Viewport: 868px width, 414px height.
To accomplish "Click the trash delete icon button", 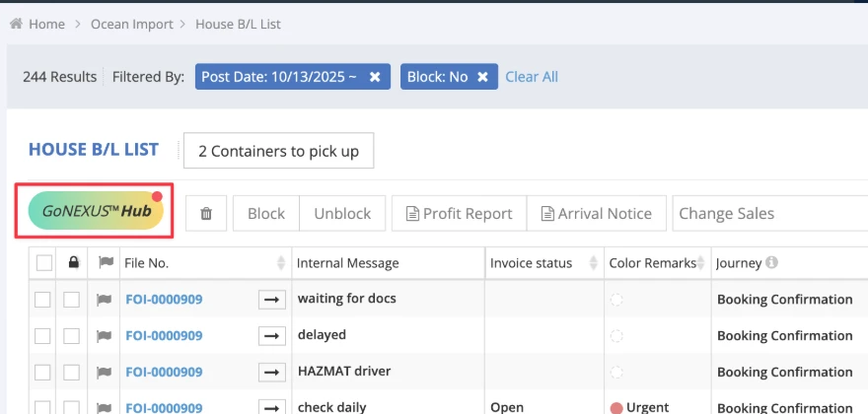I will pos(206,213).
